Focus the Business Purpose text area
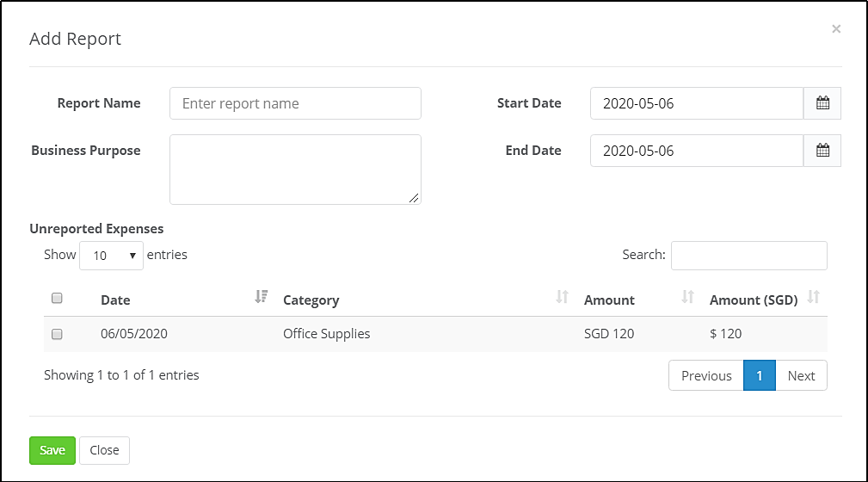This screenshot has width=868, height=482. pyautogui.click(x=295, y=170)
